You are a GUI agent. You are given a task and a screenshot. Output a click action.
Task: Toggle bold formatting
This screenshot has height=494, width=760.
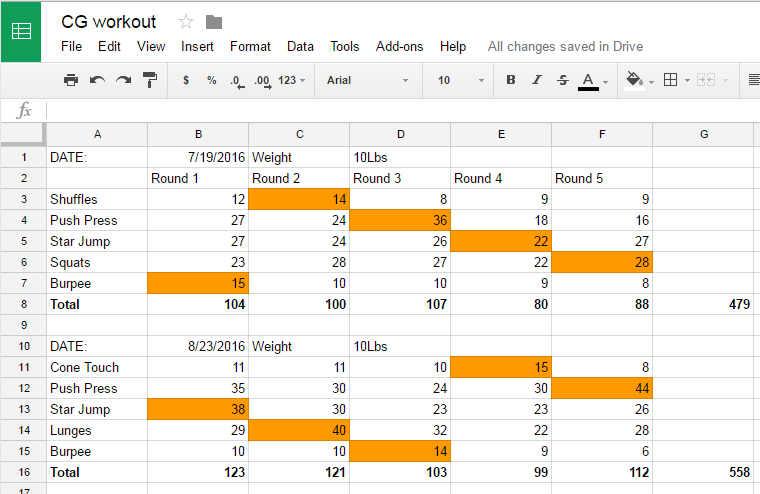click(x=511, y=80)
